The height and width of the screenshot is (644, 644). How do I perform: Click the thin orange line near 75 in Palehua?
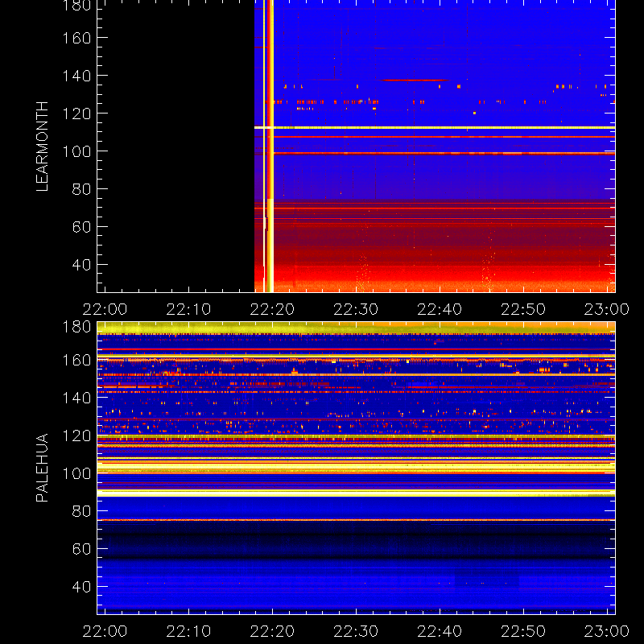pos(356,520)
